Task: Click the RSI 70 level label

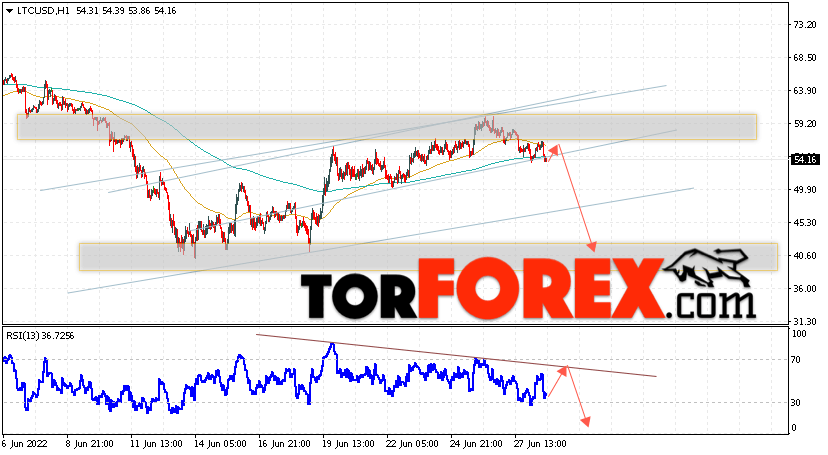Action: point(796,360)
